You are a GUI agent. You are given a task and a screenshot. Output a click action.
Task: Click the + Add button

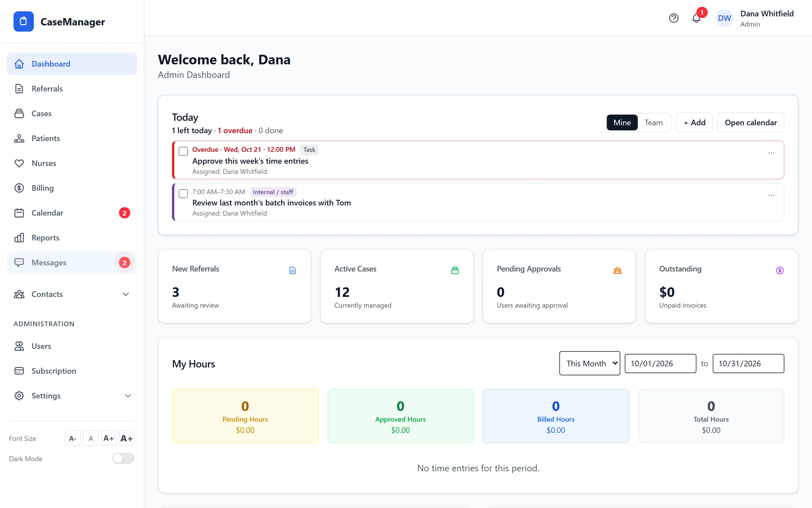click(694, 123)
